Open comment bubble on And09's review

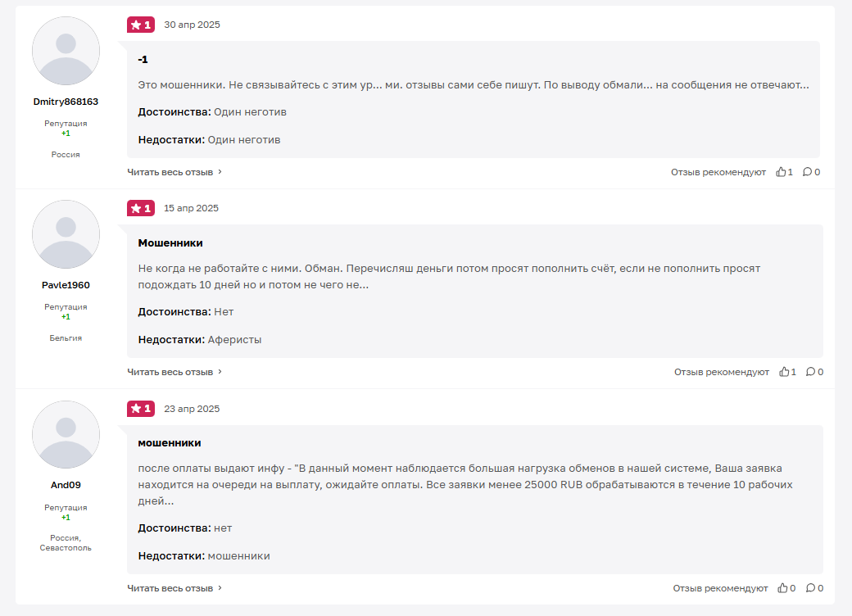pyautogui.click(x=811, y=588)
